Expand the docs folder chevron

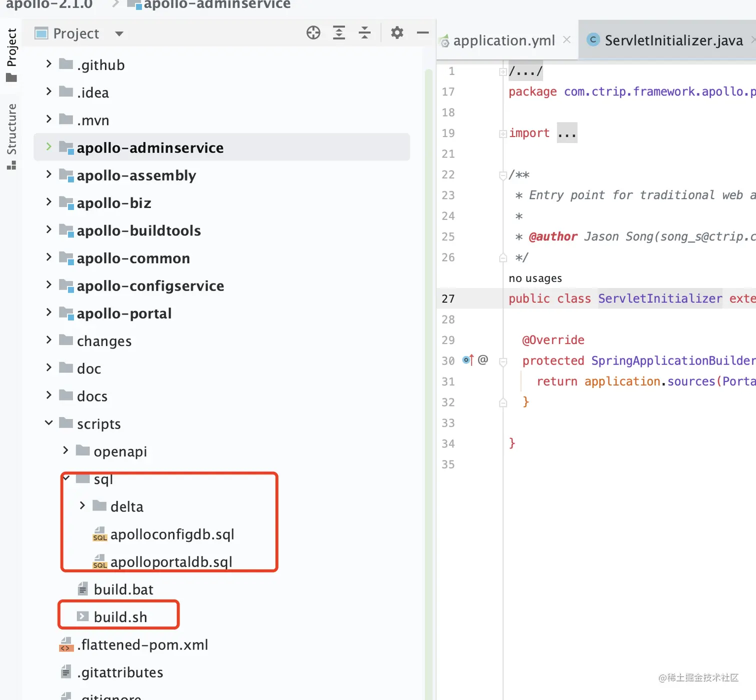[48, 394]
